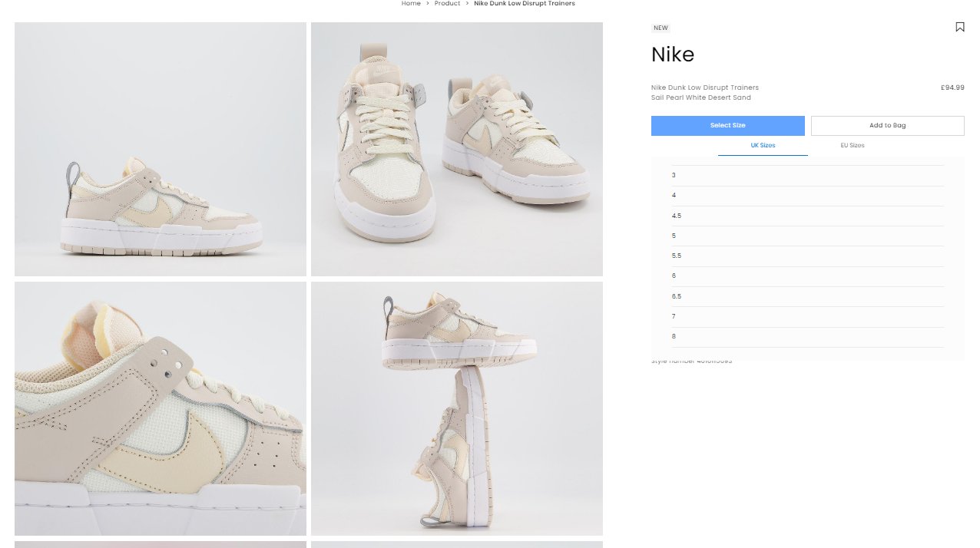
Task: Choose size 6 from the list
Action: point(808,276)
